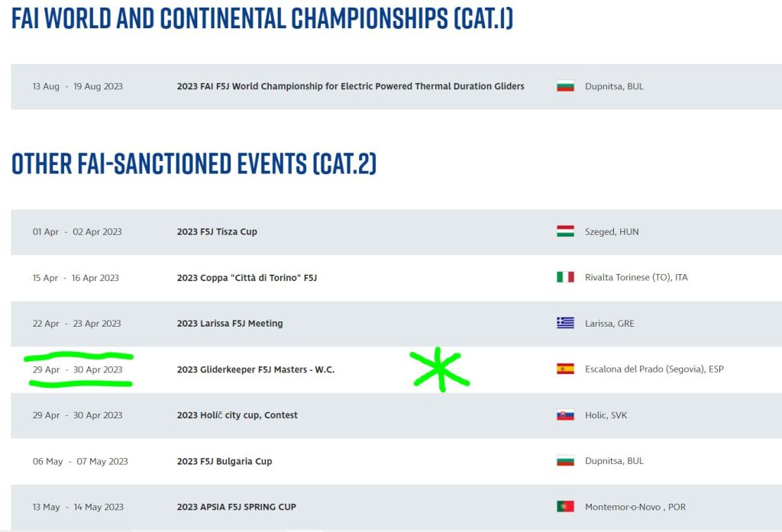Screen dimensions: 782x532
Task: Click the underlined 29 Apr - 30 Apr 2023 date
Action: [77, 369]
